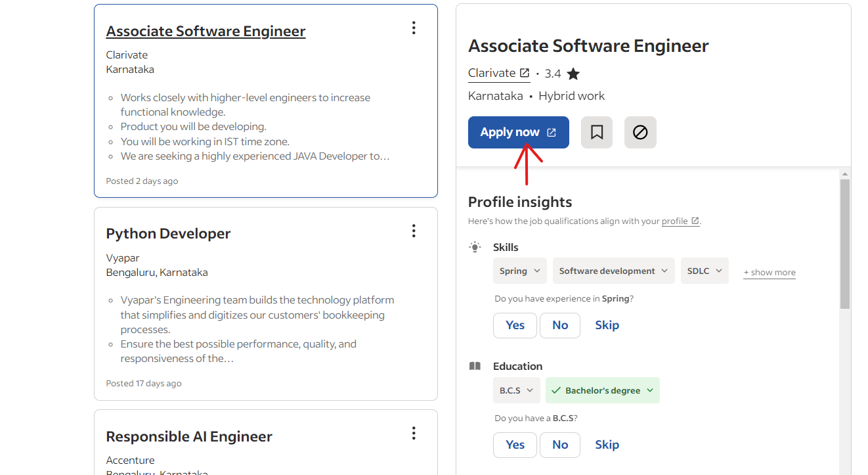This screenshot has height=475, width=868.
Task: Skip the B.C.S education question
Action: pyautogui.click(x=607, y=445)
